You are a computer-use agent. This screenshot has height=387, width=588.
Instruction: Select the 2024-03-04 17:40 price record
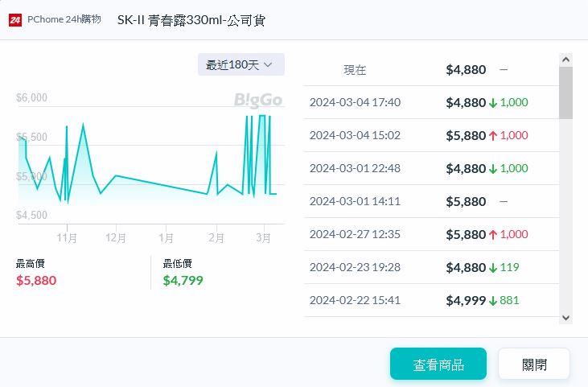tap(355, 102)
